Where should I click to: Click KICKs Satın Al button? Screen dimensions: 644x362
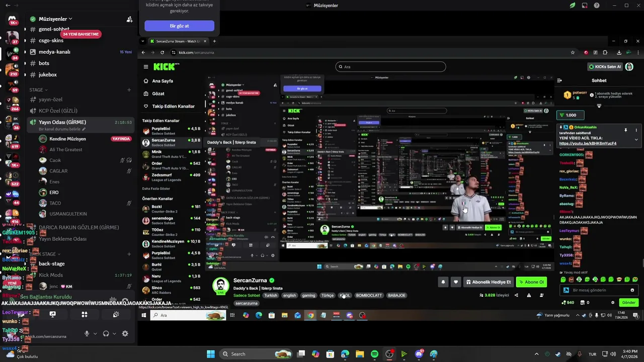605,66
